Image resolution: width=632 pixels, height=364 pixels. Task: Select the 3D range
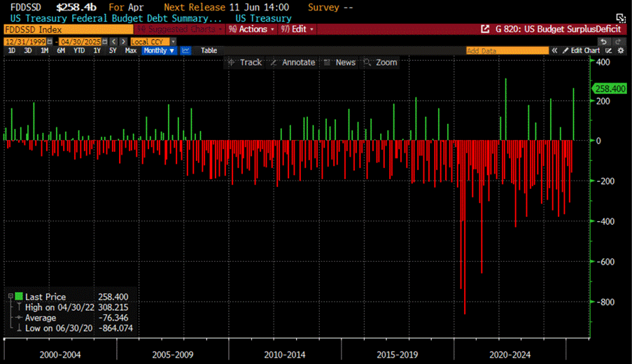pos(28,50)
